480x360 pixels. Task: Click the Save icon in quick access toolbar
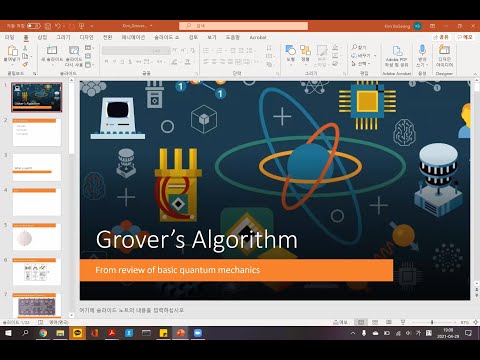(x=48, y=26)
